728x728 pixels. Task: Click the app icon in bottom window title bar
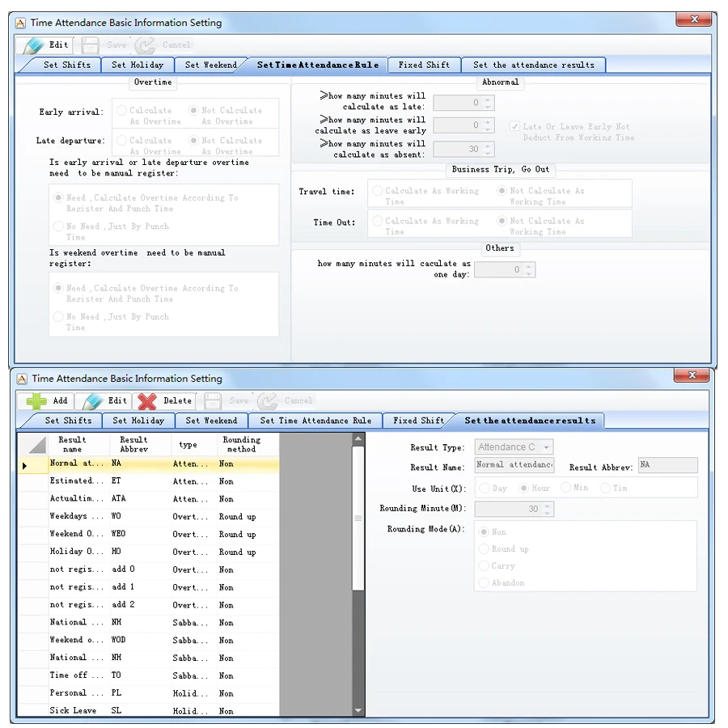click(x=22, y=379)
